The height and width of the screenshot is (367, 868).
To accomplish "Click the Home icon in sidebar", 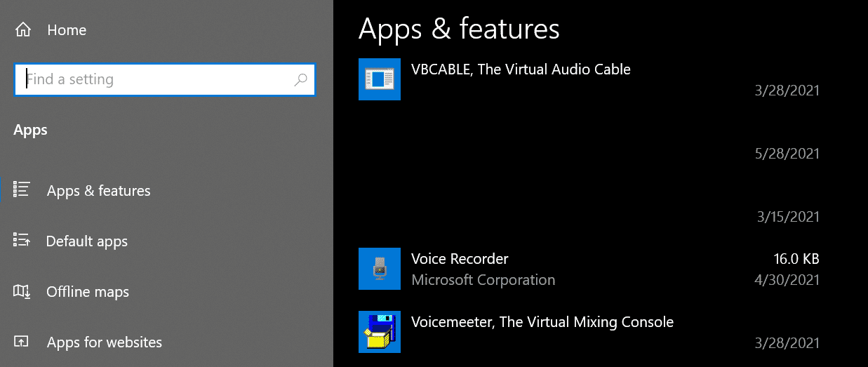I will (x=22, y=30).
